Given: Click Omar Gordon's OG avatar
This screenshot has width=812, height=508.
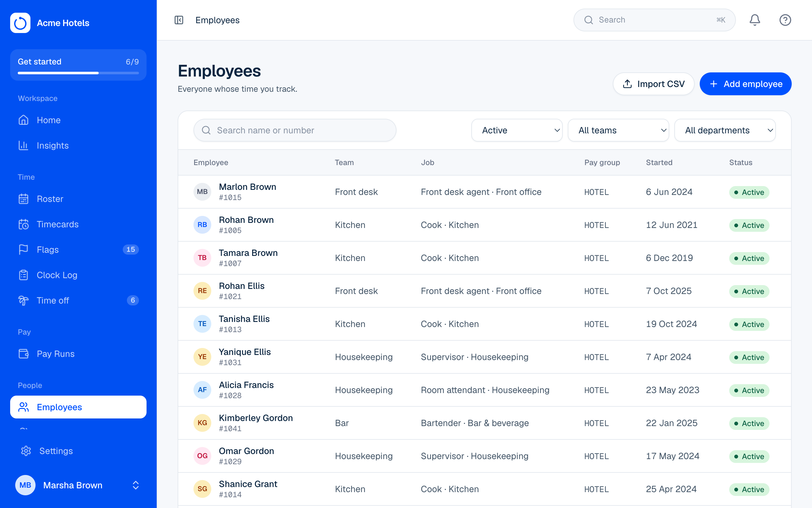Looking at the screenshot, I should (202, 456).
